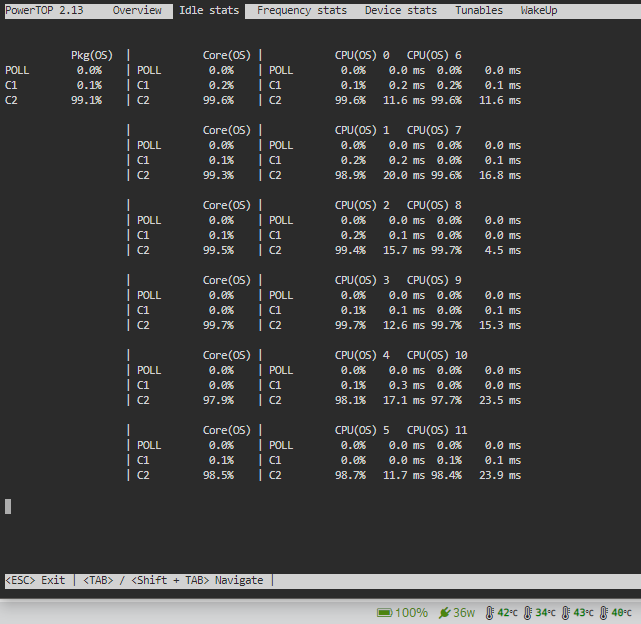The image size is (641, 624).
Task: Click the PowerTOP 2.13 title text
Action: [44, 10]
